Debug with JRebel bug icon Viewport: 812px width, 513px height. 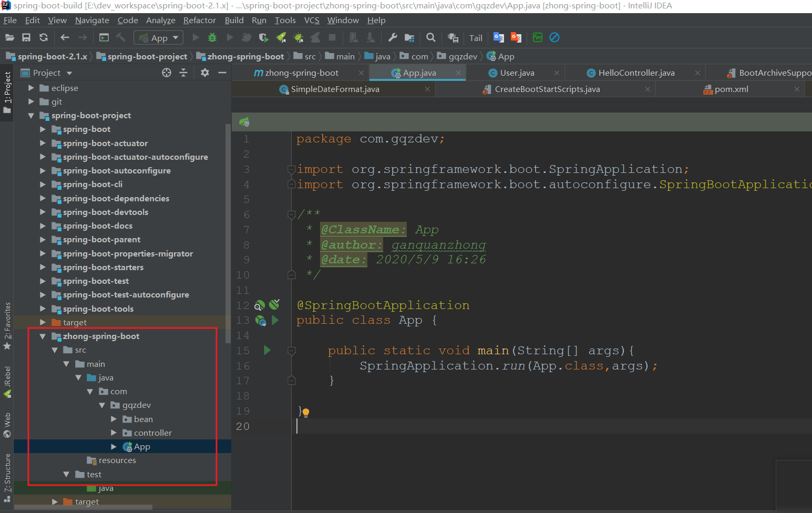point(299,37)
